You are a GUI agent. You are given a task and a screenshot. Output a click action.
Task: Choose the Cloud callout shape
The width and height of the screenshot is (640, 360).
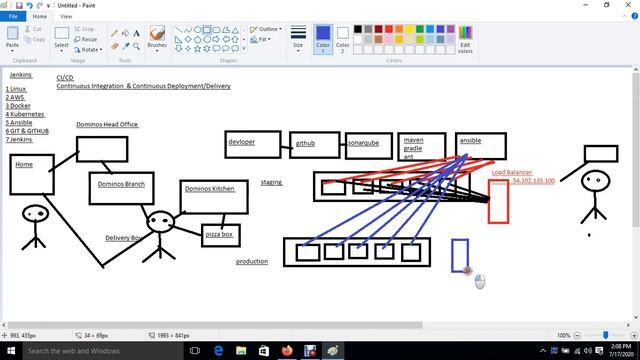(x=235, y=49)
